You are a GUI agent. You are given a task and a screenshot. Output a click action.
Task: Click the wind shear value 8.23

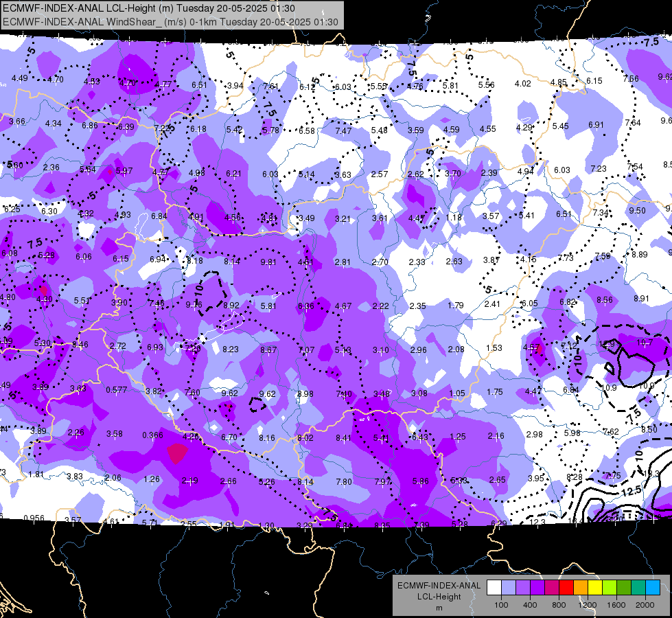point(231,349)
